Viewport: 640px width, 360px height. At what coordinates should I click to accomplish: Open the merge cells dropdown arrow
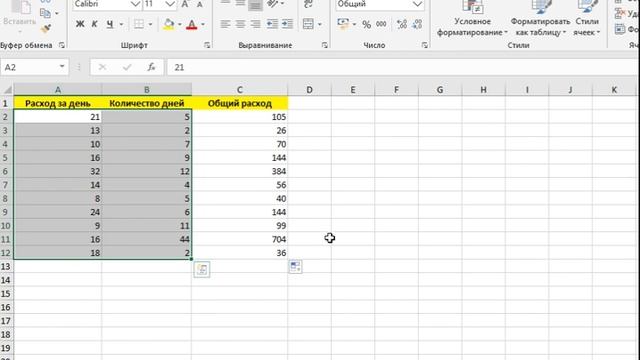pyautogui.click(x=320, y=24)
